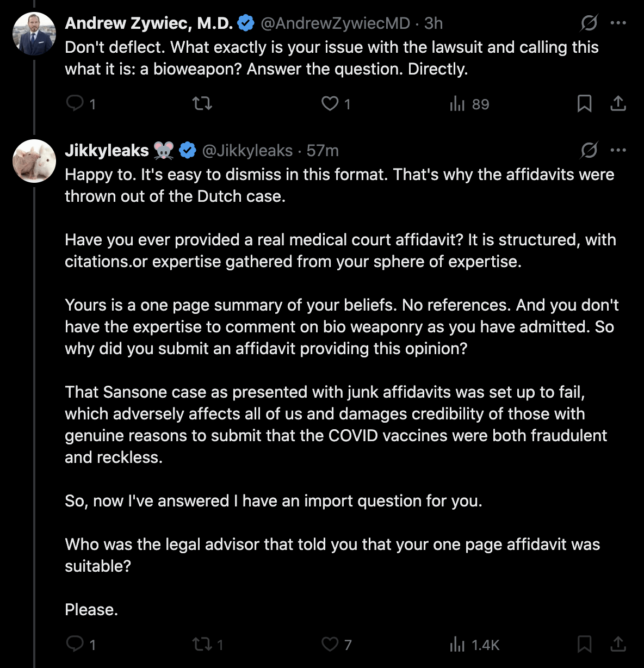644x668 pixels.
Task: View analytics showing 1.4K views
Action: tap(457, 645)
